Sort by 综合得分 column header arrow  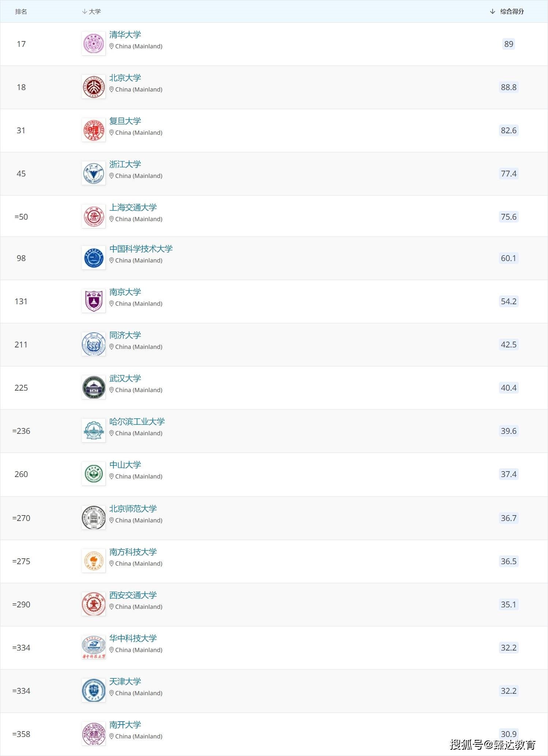492,12
